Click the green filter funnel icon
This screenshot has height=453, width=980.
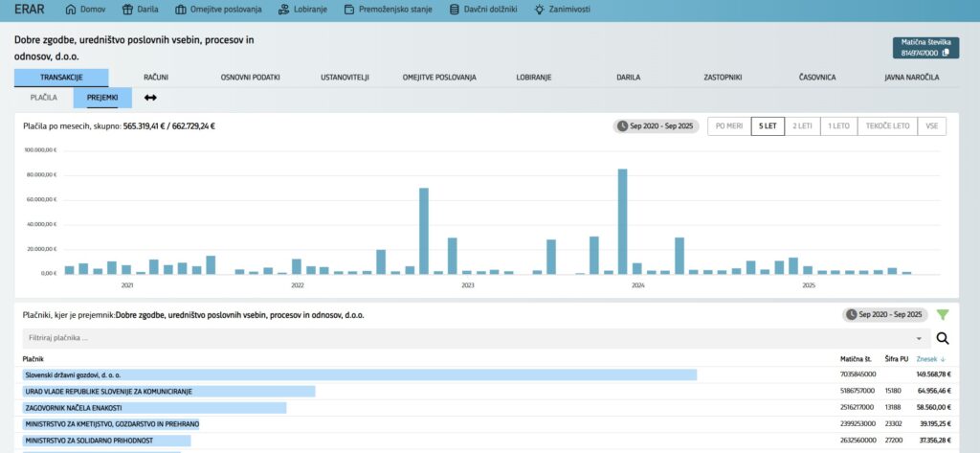tap(943, 314)
